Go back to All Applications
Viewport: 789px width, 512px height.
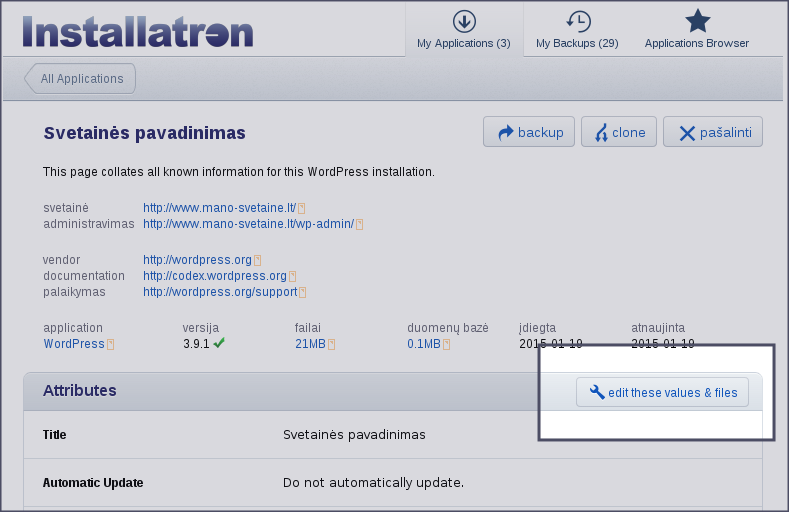pyautogui.click(x=81, y=79)
